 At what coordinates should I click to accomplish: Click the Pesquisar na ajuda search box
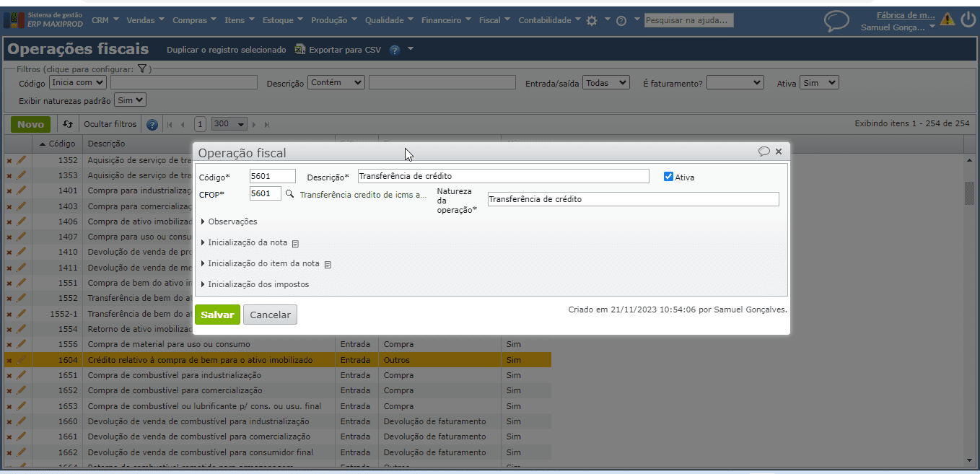click(x=688, y=20)
